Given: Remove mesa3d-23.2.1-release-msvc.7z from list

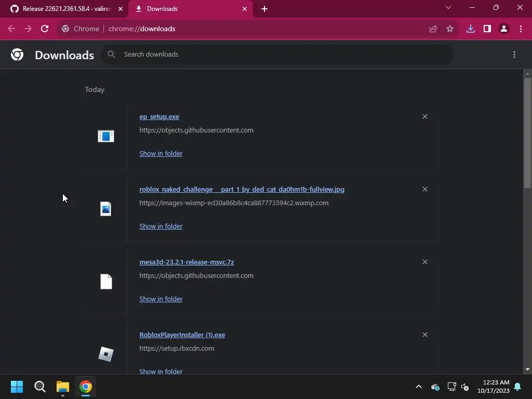Looking at the screenshot, I should tap(425, 262).
